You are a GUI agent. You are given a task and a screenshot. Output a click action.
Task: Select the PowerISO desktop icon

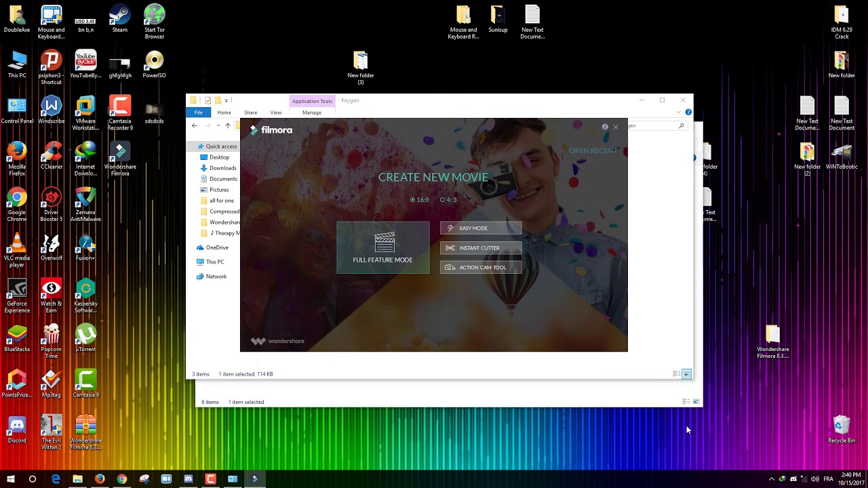pyautogui.click(x=155, y=64)
